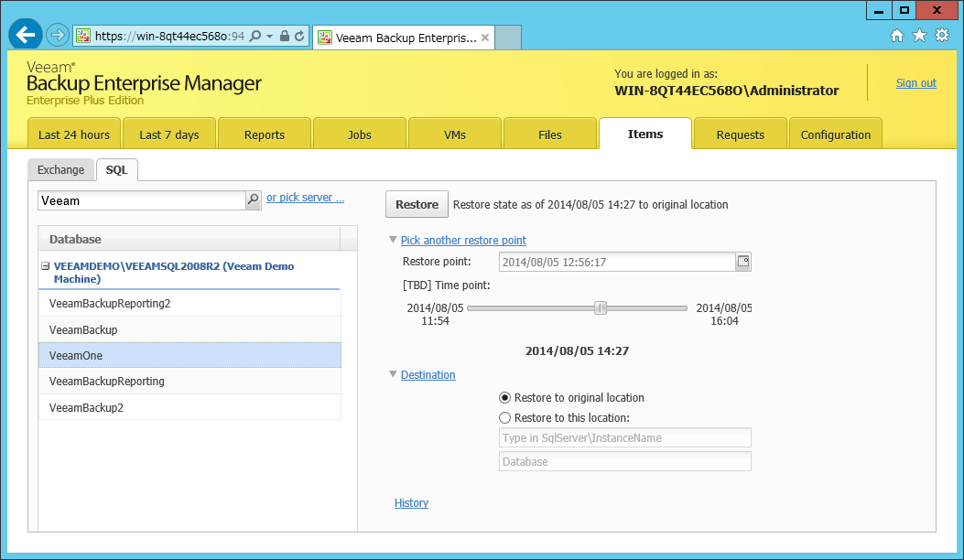Image resolution: width=964 pixels, height=560 pixels.
Task: Click the browser address bar URL
Action: [169, 37]
